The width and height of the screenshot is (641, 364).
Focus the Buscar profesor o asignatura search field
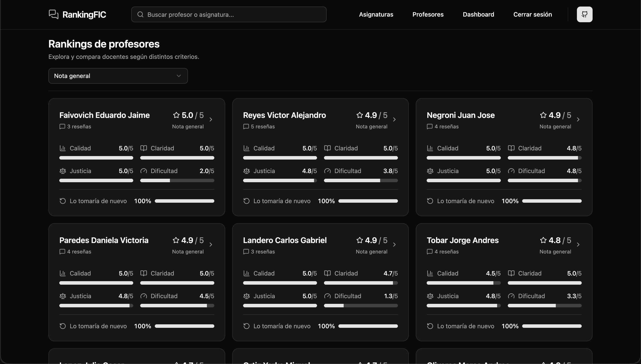coord(229,15)
